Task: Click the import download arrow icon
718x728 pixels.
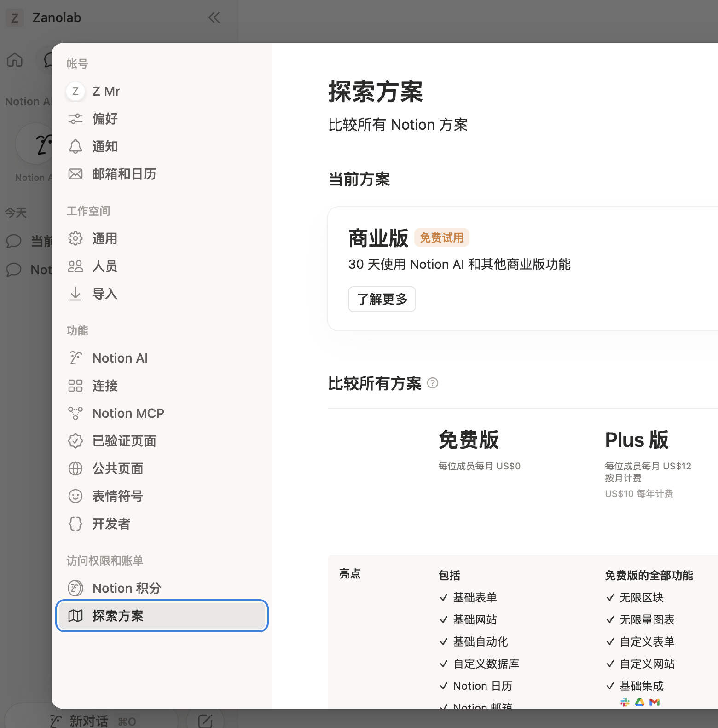Action: (75, 294)
